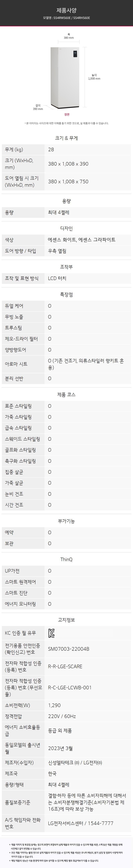Select the 고지정보 section heading

(x=66, y=619)
